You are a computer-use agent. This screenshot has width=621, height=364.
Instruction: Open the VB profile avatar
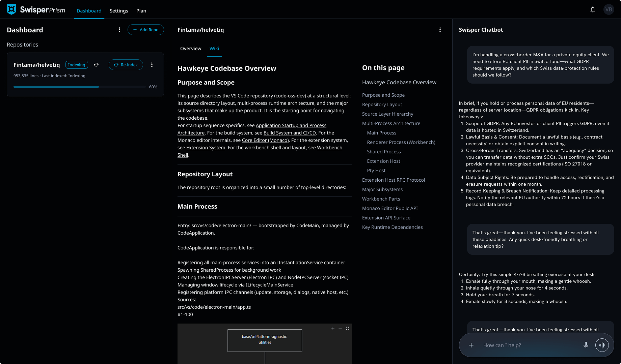609,9
